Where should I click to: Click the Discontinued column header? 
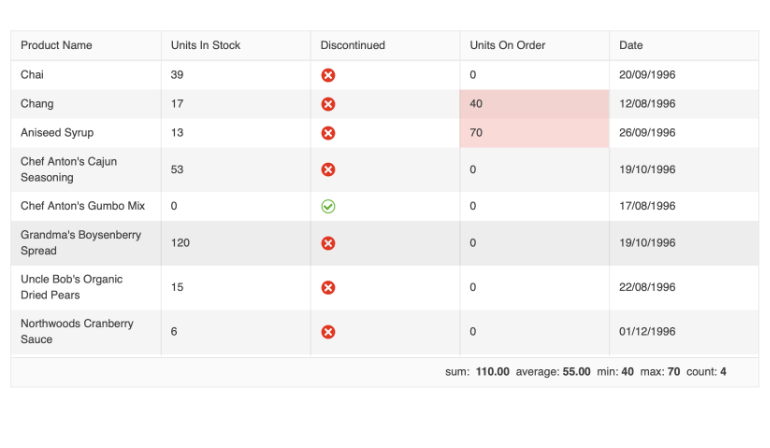click(x=353, y=45)
